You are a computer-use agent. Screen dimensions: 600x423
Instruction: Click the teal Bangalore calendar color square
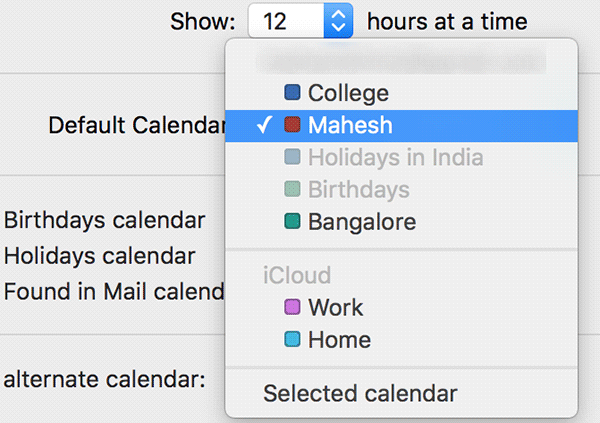pyautogui.click(x=292, y=222)
